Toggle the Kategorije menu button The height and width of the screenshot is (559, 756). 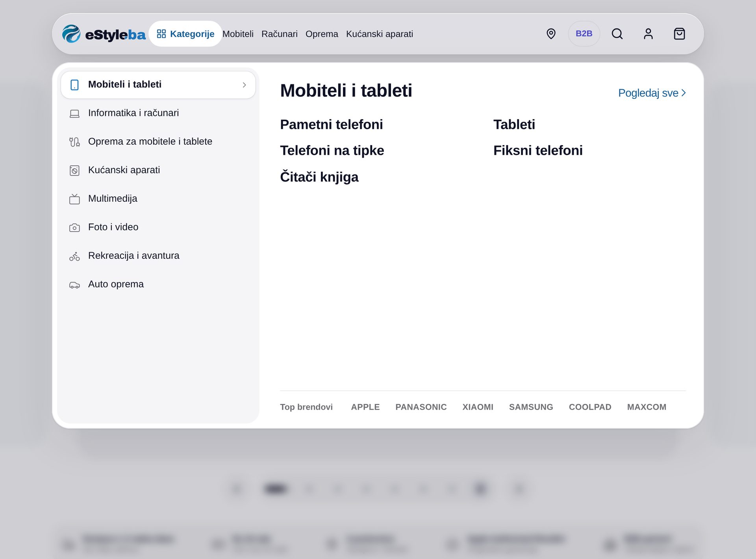tap(185, 34)
